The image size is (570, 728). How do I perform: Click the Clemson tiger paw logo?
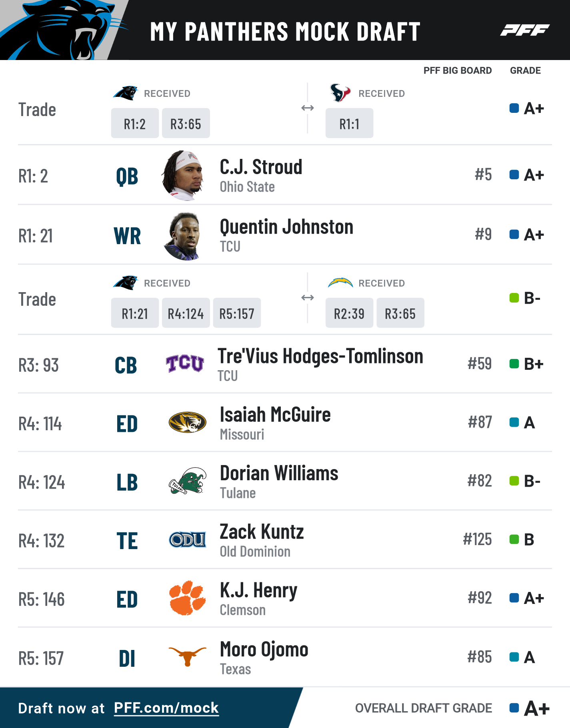187,598
